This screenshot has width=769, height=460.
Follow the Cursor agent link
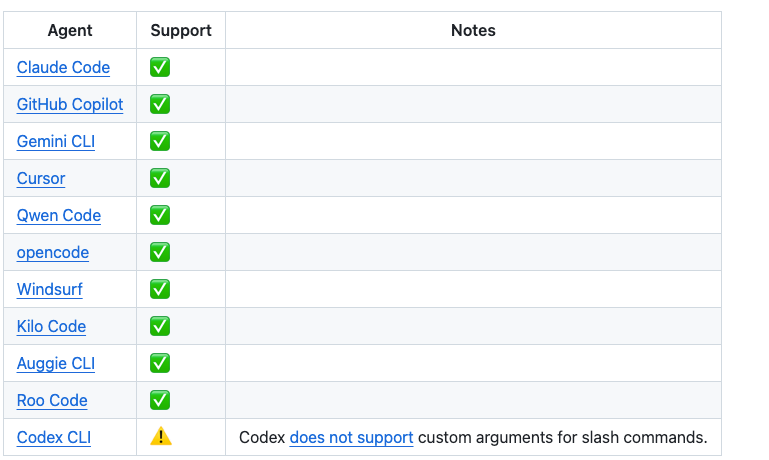41,179
